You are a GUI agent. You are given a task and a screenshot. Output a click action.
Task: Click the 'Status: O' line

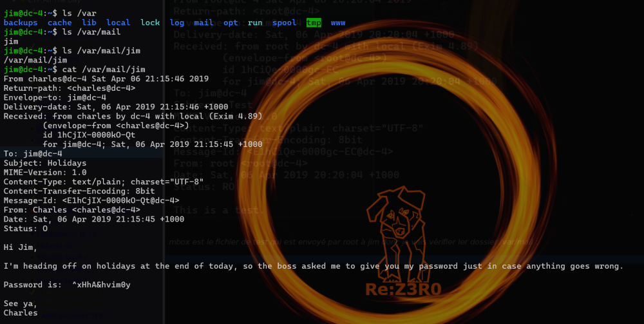coord(26,229)
